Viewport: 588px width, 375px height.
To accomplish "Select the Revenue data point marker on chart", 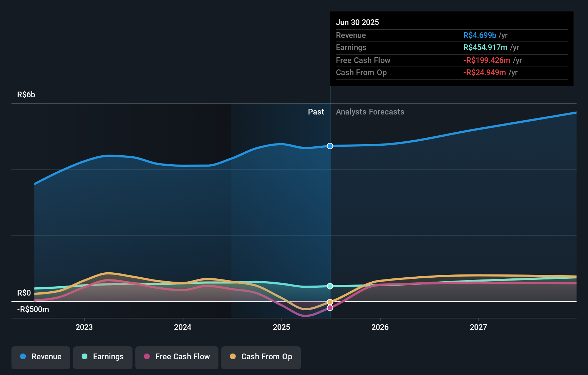I will 330,146.
